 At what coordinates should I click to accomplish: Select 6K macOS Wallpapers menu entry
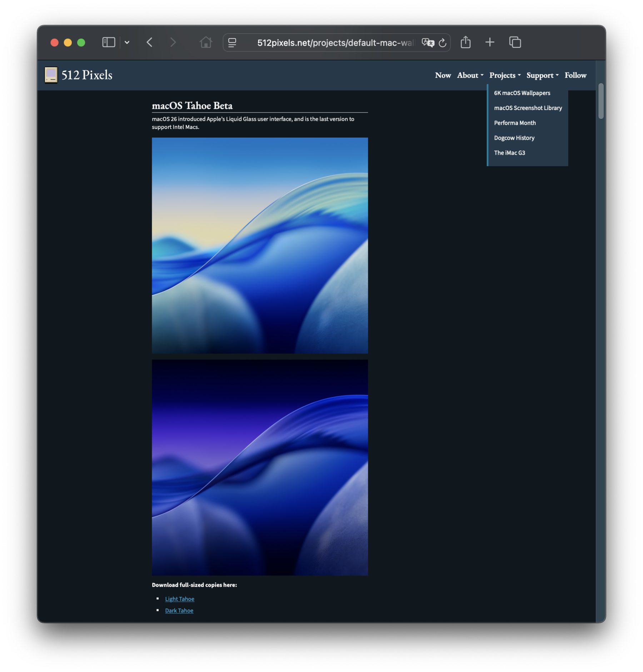pyautogui.click(x=522, y=93)
